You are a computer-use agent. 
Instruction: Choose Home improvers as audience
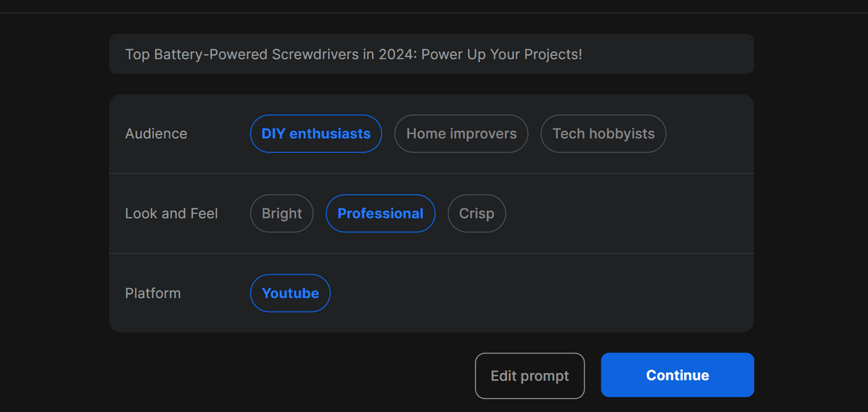click(461, 133)
